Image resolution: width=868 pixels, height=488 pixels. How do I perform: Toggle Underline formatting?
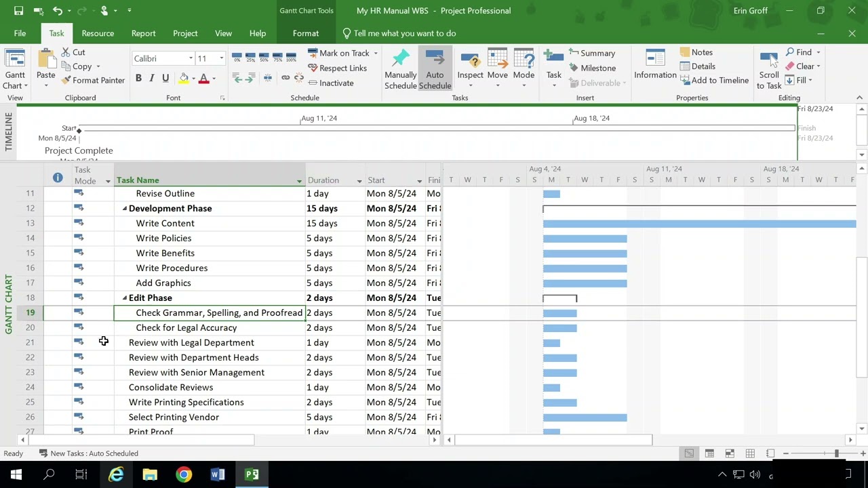coord(165,79)
